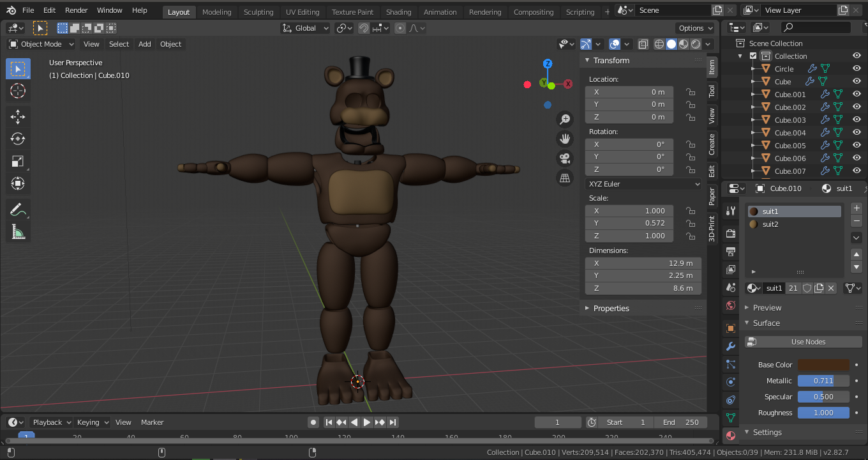
Task: Select the Annotate tool
Action: 18,209
